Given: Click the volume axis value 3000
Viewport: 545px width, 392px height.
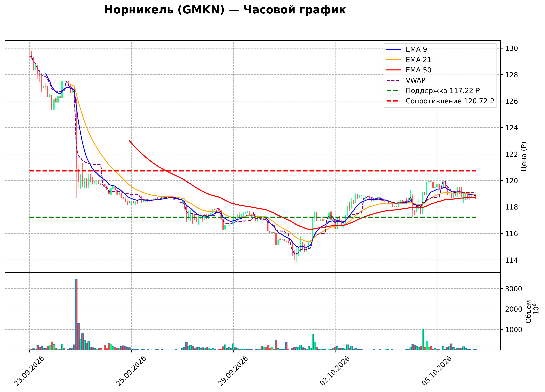Looking at the screenshot, I should [514, 289].
